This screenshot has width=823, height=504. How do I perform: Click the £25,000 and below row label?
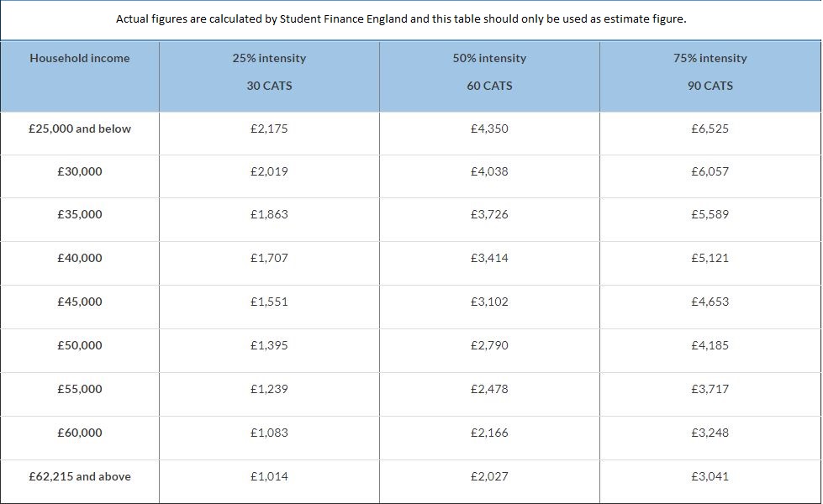[80, 129]
